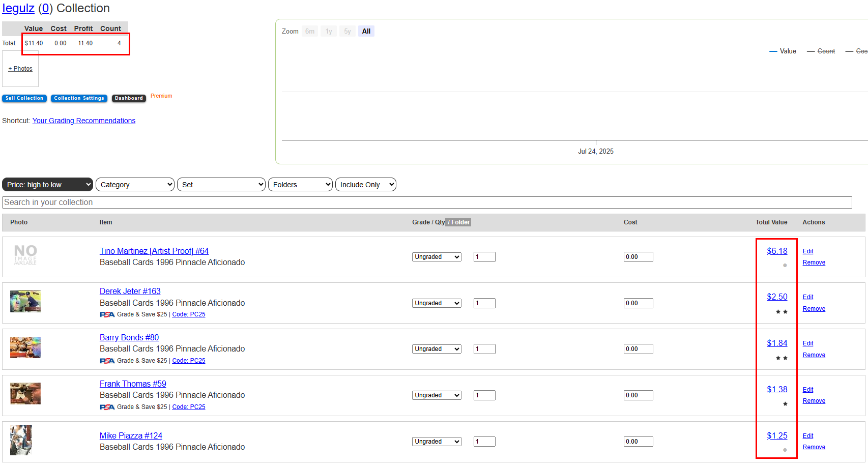Open the $1.38 value link
The width and height of the screenshot is (868, 467).
[x=777, y=389]
